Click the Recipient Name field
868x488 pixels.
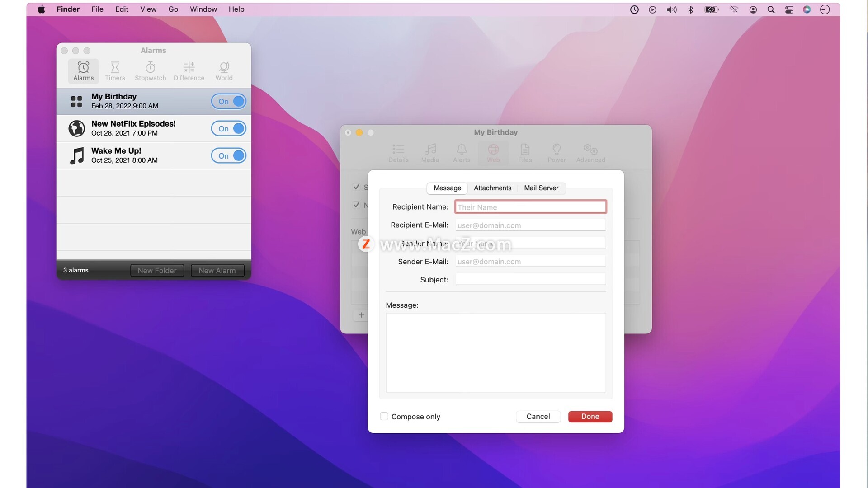pyautogui.click(x=530, y=207)
